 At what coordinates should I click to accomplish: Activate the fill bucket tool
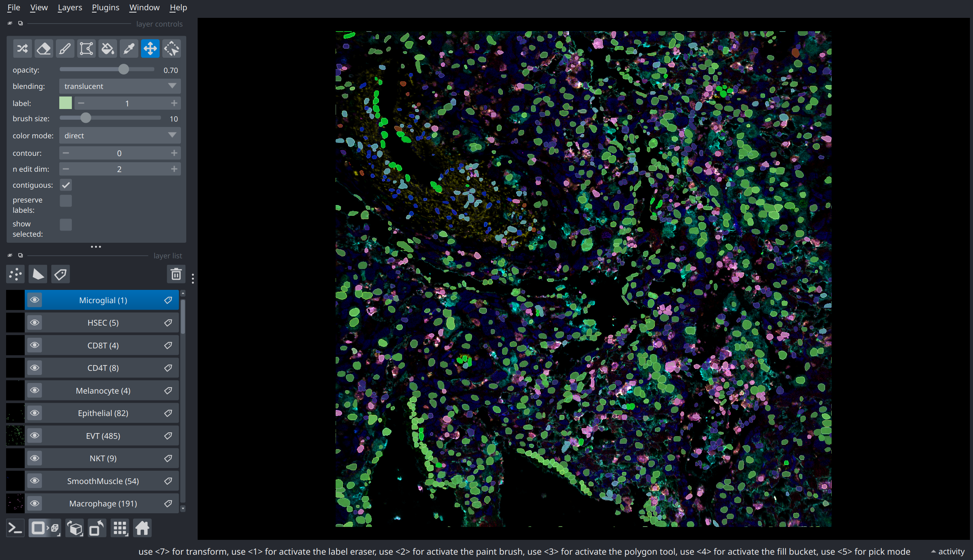pyautogui.click(x=108, y=49)
